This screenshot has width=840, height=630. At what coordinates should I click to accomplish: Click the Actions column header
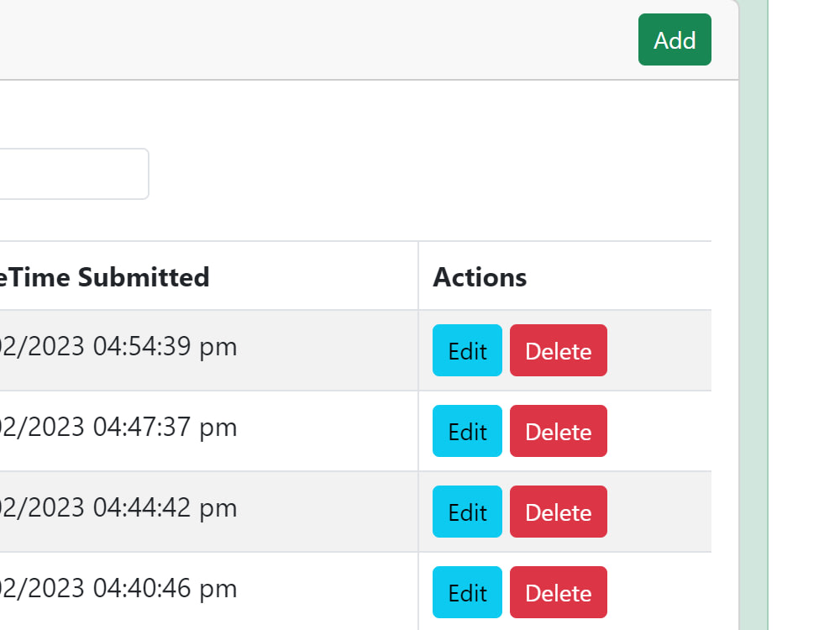click(480, 277)
